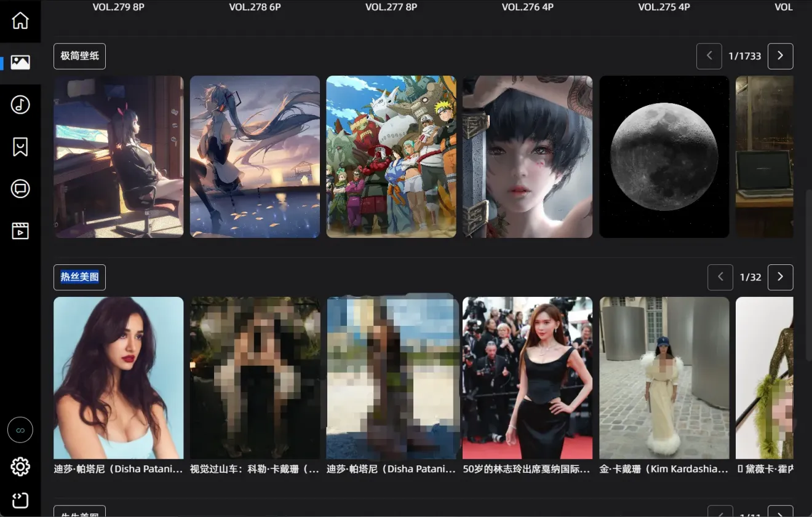The image size is (812, 517).
Task: Go to previous page of 热丝美图
Action: coord(720,277)
